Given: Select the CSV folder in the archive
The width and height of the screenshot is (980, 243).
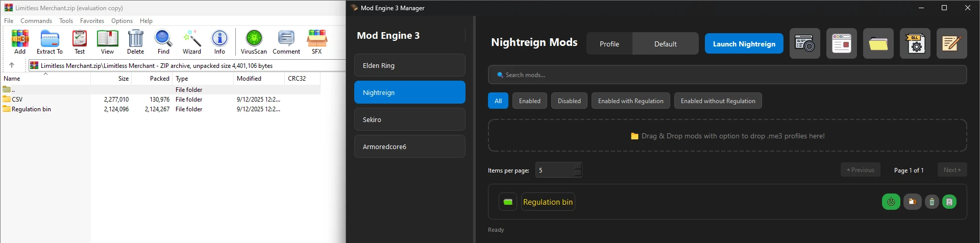Looking at the screenshot, I should click(17, 100).
